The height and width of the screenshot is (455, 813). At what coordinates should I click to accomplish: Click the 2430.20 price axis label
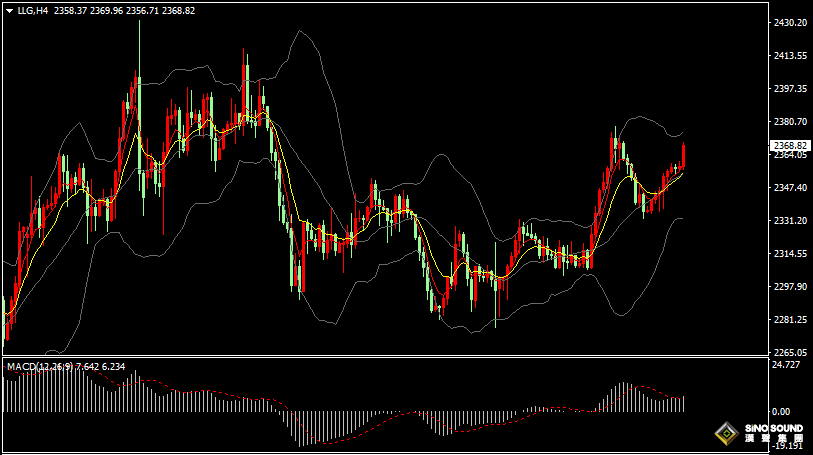pyautogui.click(x=789, y=23)
